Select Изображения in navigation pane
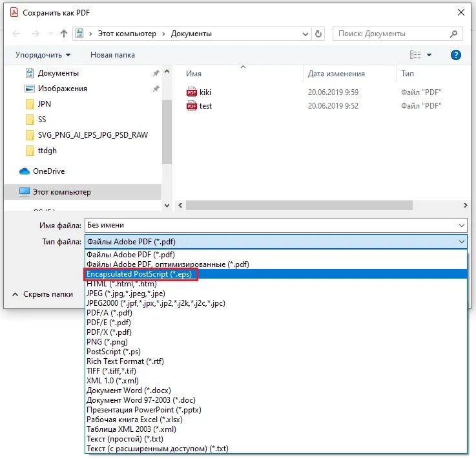 [x=62, y=89]
